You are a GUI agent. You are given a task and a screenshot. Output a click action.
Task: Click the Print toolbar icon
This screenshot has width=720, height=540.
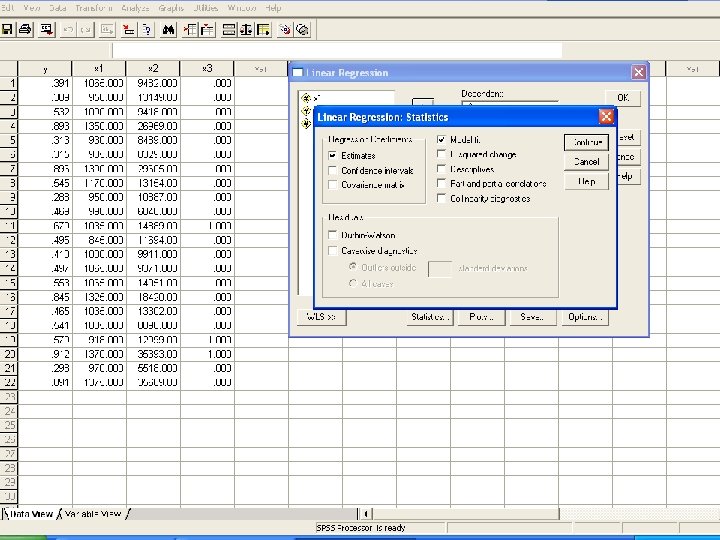[x=25, y=29]
